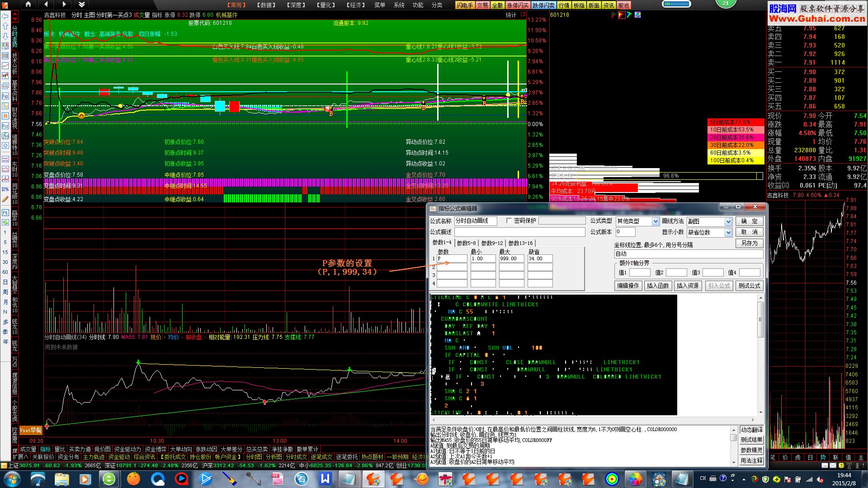Click the 插入资源 button

(688, 286)
